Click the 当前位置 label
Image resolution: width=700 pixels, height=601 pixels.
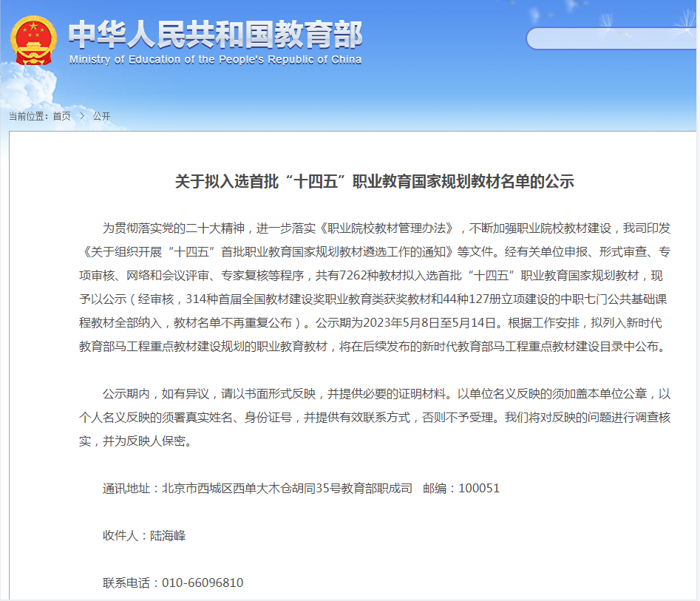[x=28, y=116]
